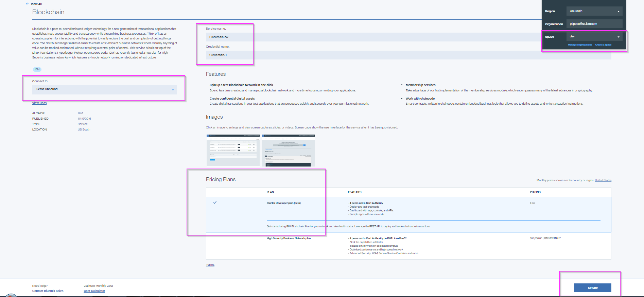
Task: Click the PLAN column header
Action: 270,192
